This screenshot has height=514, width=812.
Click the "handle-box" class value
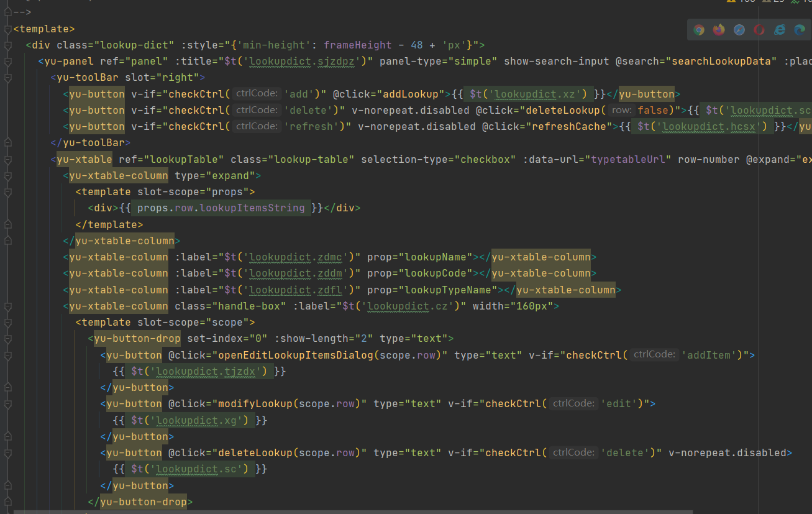(x=249, y=306)
